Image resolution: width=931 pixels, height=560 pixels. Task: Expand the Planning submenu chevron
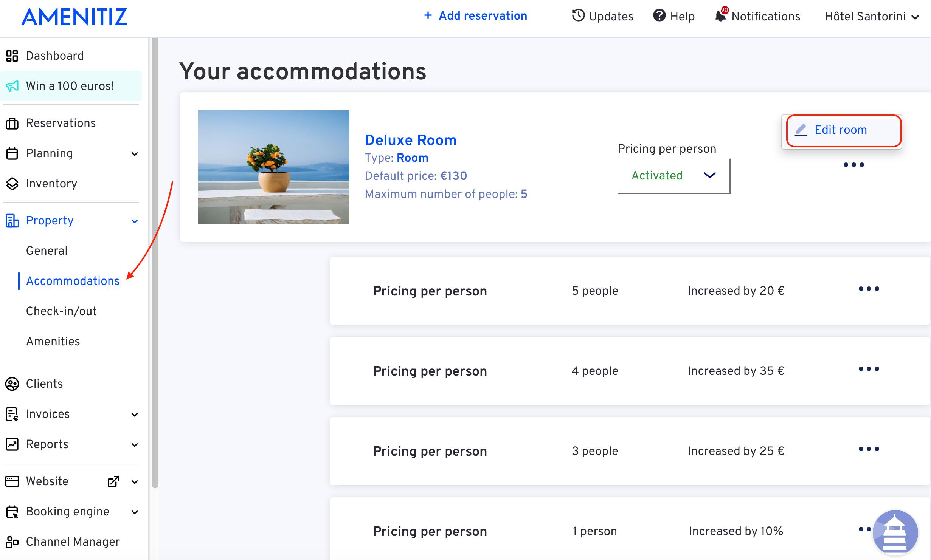(135, 154)
